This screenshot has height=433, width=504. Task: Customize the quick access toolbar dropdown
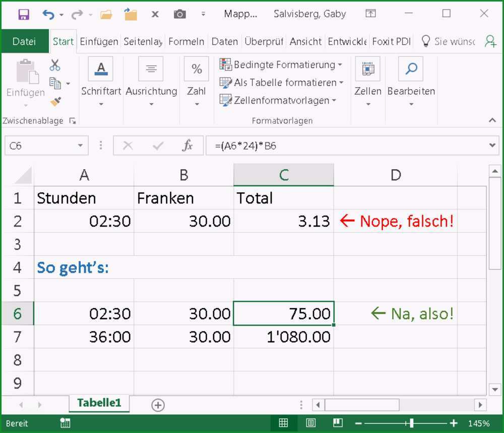[x=203, y=14]
